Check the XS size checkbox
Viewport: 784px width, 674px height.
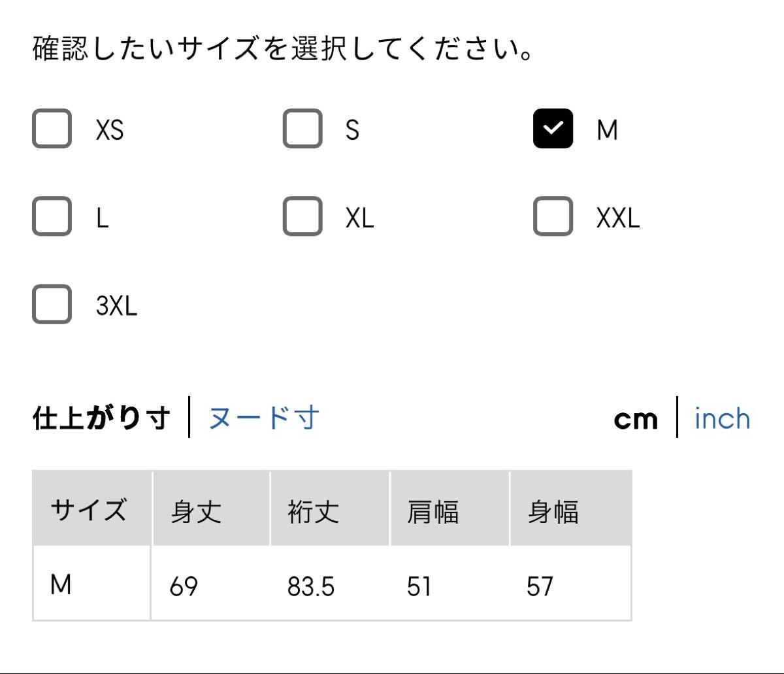point(52,129)
